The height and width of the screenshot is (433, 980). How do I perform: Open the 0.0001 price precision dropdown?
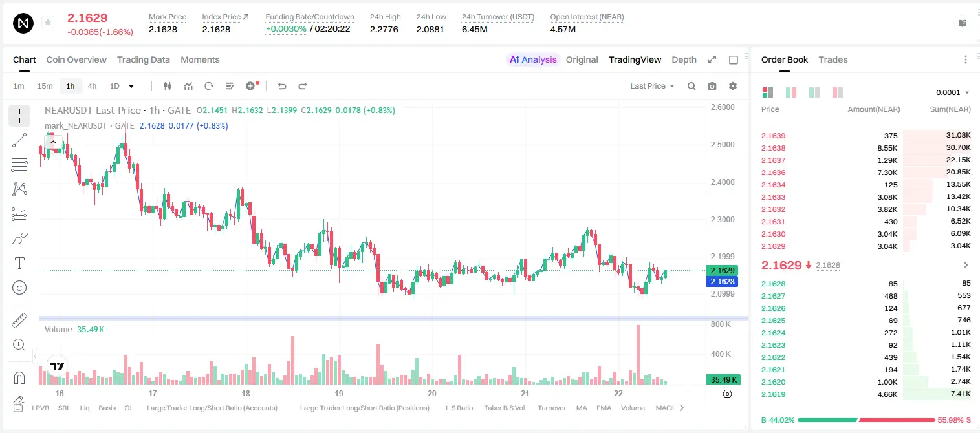pyautogui.click(x=953, y=92)
